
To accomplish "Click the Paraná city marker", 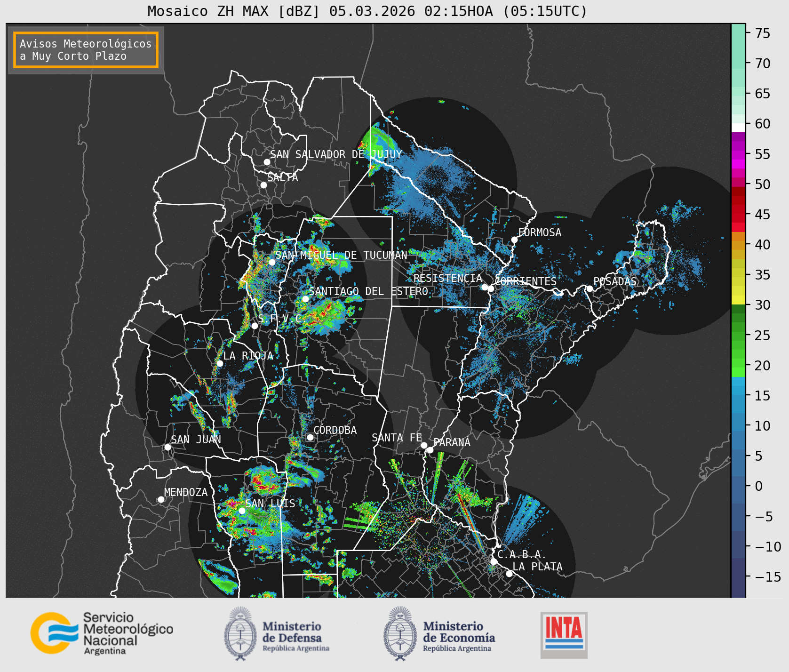I will [430, 450].
